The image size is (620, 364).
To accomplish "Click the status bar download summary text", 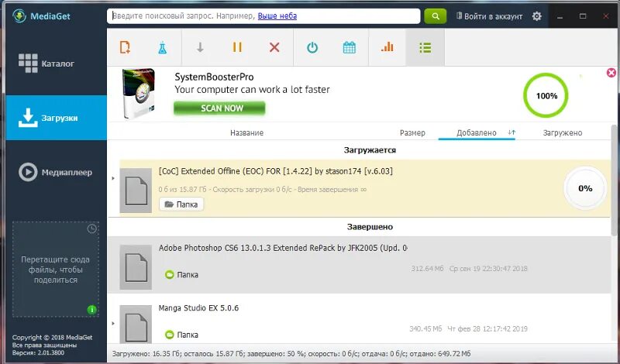I will 291,354.
